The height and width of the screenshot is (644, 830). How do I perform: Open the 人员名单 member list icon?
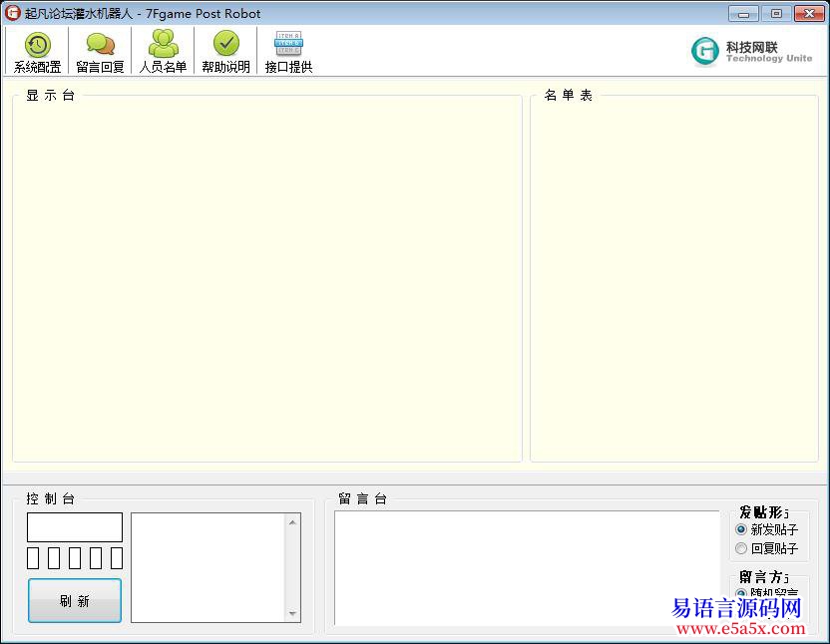tap(163, 52)
